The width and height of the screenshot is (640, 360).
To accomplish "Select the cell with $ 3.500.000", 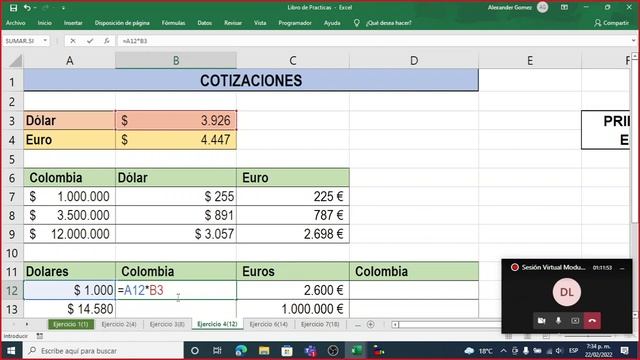I will (69, 215).
